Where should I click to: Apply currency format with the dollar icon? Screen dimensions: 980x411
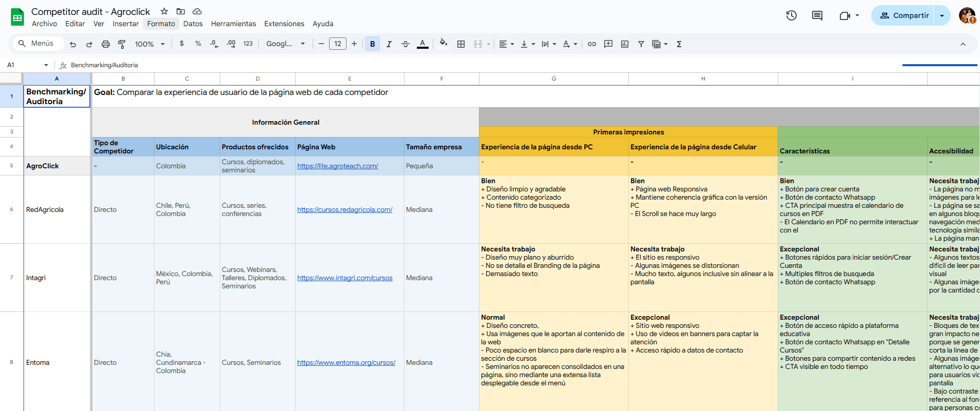182,44
